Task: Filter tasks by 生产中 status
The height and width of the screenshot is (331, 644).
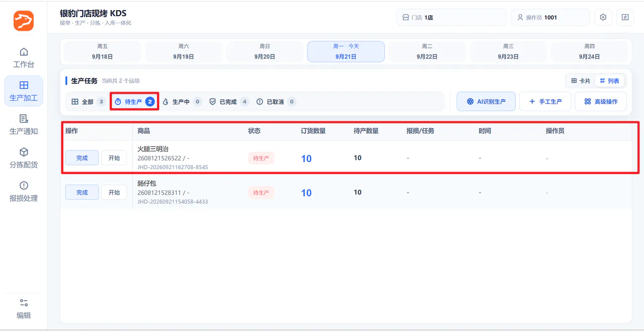Action: pos(182,102)
